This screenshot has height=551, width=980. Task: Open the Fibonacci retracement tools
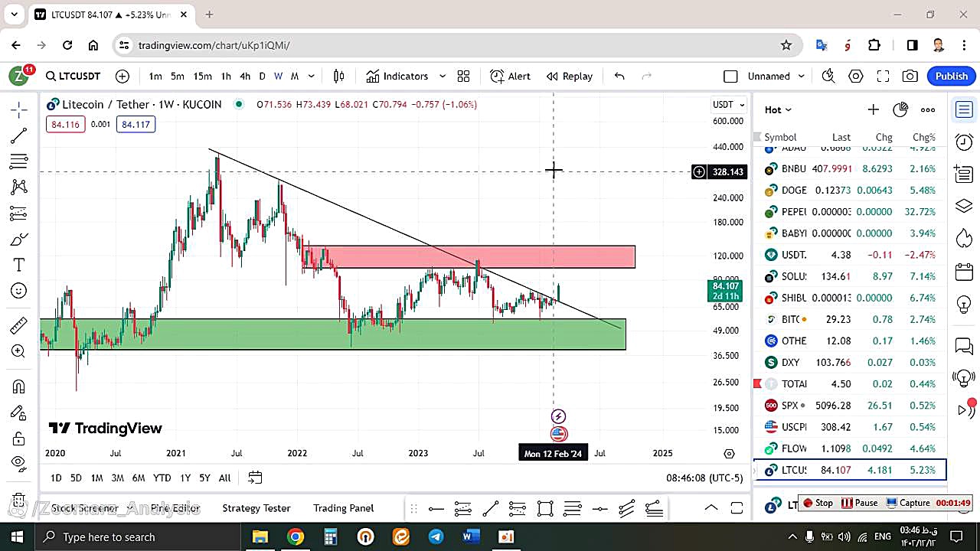[x=19, y=161]
